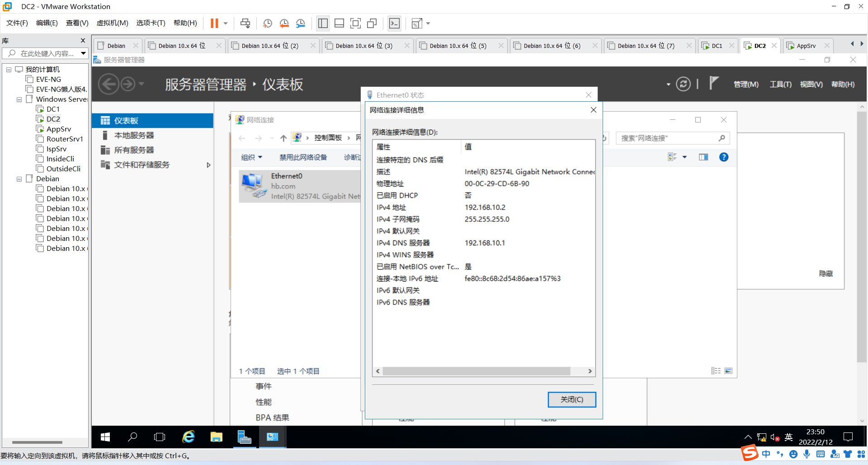Show the preview pane in Network Connections
This screenshot has height=465, width=868.
pos(703,157)
